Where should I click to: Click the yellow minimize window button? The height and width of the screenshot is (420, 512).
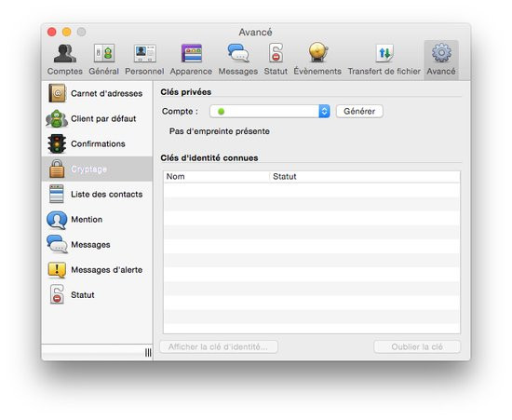[x=67, y=32]
